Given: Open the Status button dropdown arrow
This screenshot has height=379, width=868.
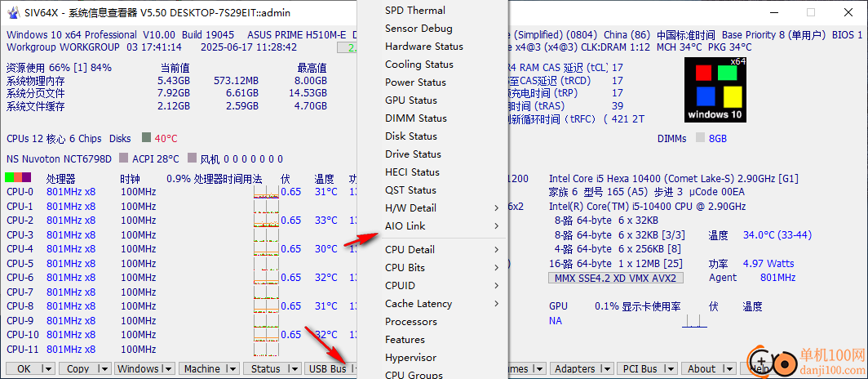Looking at the screenshot, I should pyautogui.click(x=294, y=368).
